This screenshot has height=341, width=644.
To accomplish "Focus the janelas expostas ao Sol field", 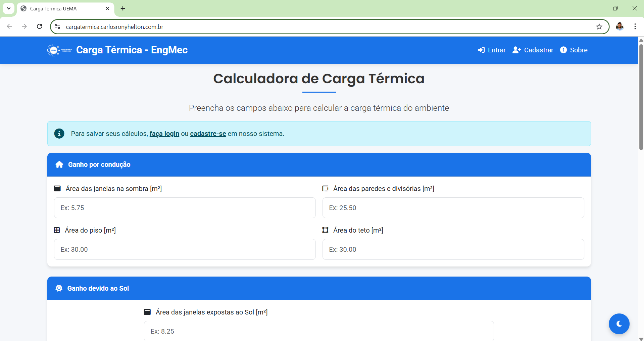I will tap(319, 331).
